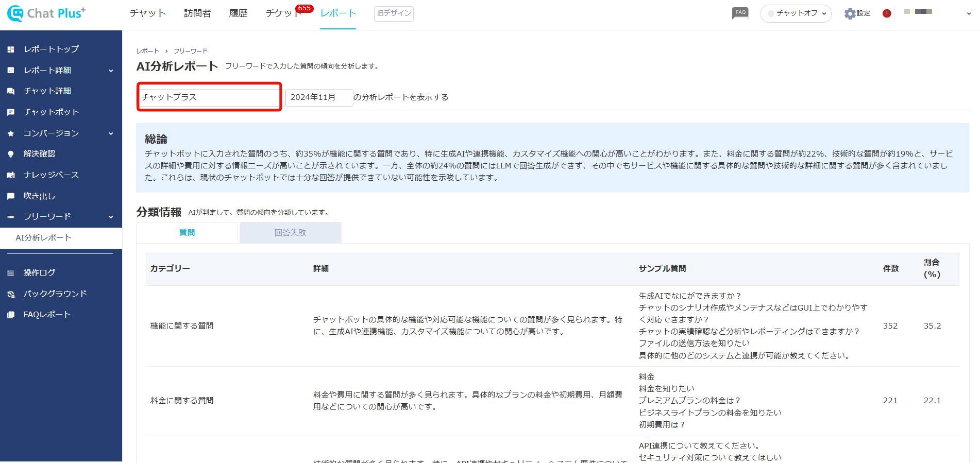Viewport: 980px width, 463px height.
Task: Click the レポートトップ sidebar icon
Action: click(x=10, y=49)
